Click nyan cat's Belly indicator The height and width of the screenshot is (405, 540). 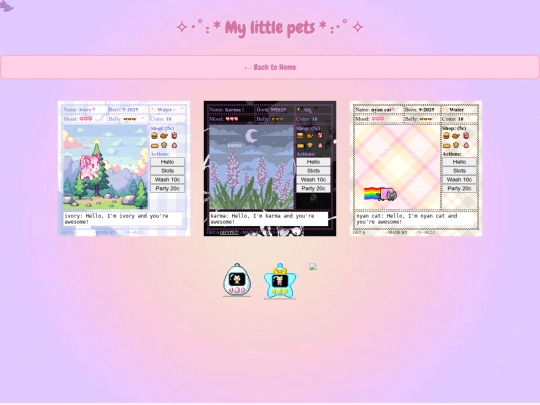419,119
